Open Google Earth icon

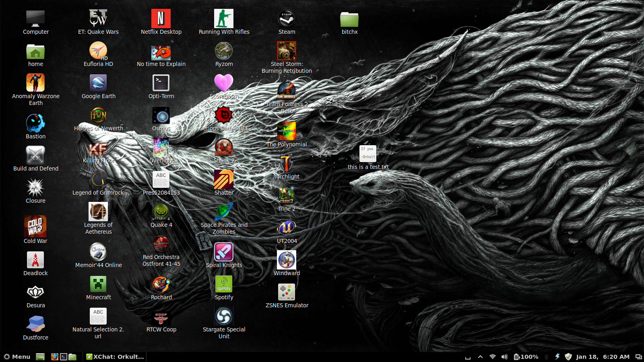click(98, 83)
